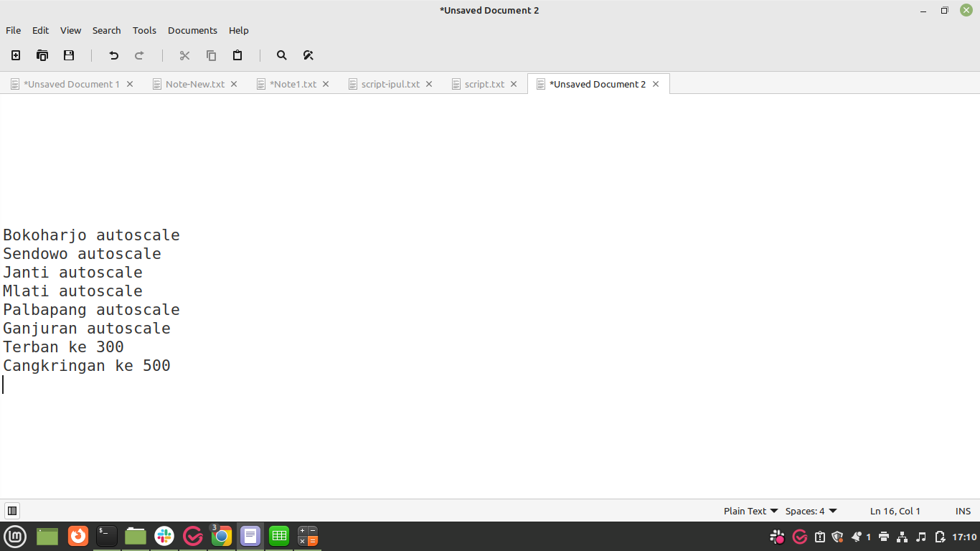Click the Cut scissors icon
The height and width of the screenshot is (551, 980).
click(184, 55)
